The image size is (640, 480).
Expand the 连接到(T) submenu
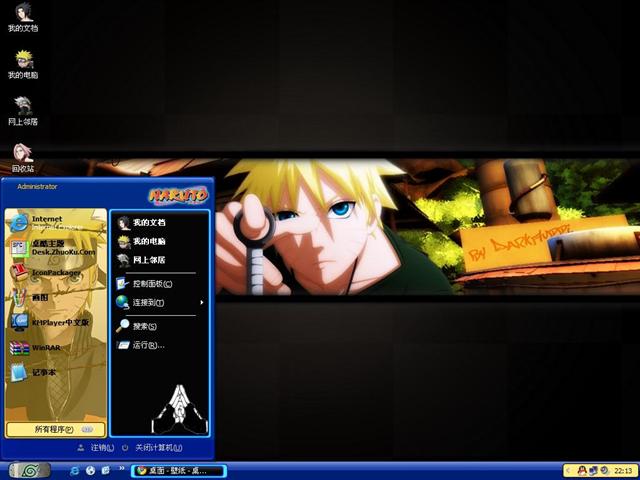pos(160,302)
